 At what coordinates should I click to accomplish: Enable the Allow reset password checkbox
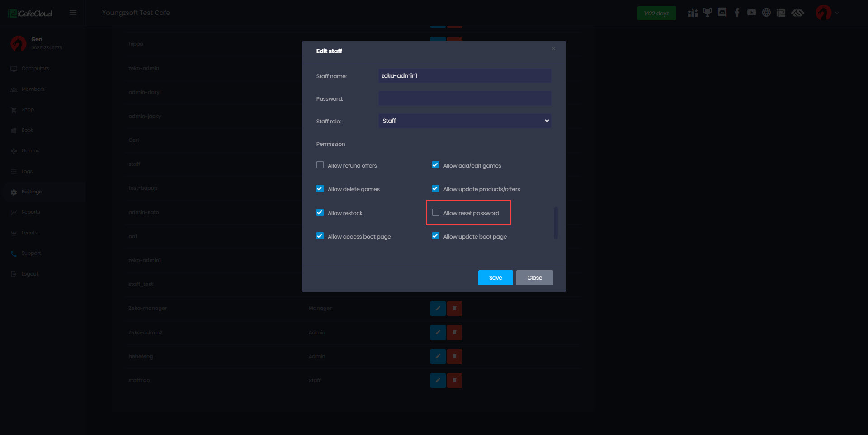[x=436, y=212]
